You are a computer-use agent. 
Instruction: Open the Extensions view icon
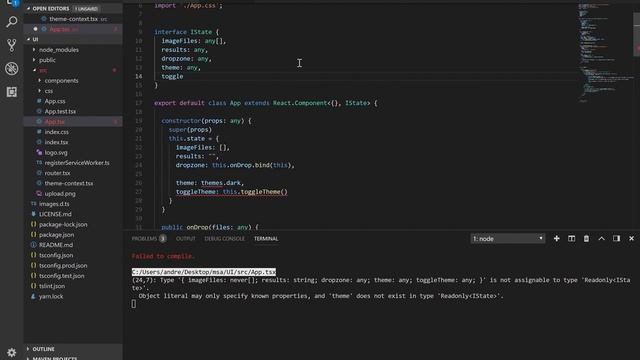[x=11, y=92]
